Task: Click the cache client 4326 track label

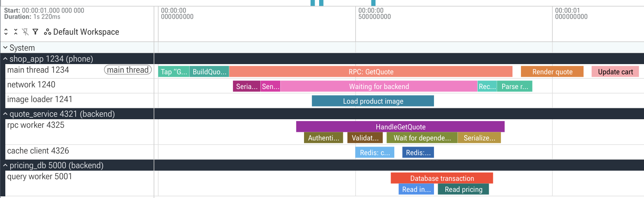Action: click(38, 151)
